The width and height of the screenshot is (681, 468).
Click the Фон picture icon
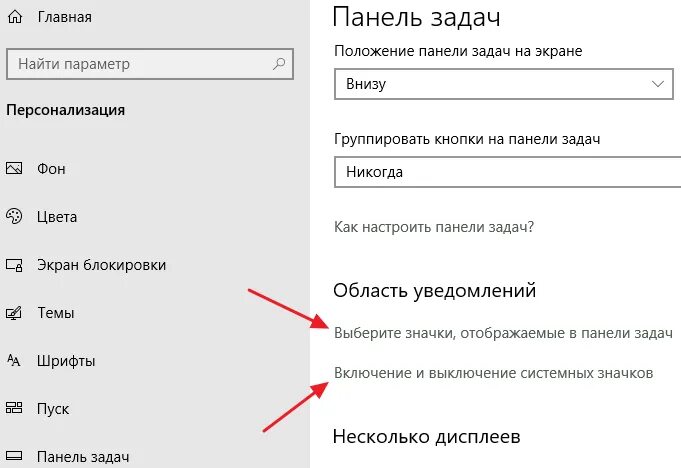14,168
